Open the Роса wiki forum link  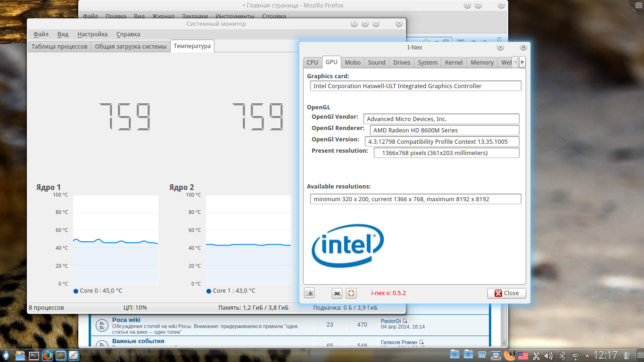pyautogui.click(x=126, y=320)
